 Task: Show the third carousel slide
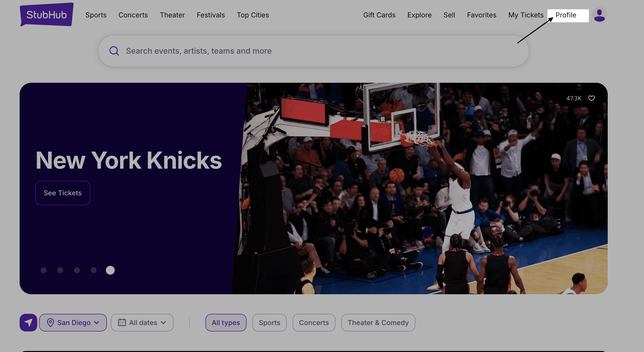click(77, 270)
